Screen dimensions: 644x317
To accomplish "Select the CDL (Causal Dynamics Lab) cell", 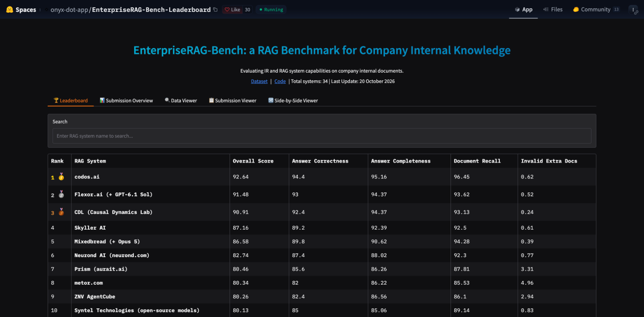I will coord(150,212).
